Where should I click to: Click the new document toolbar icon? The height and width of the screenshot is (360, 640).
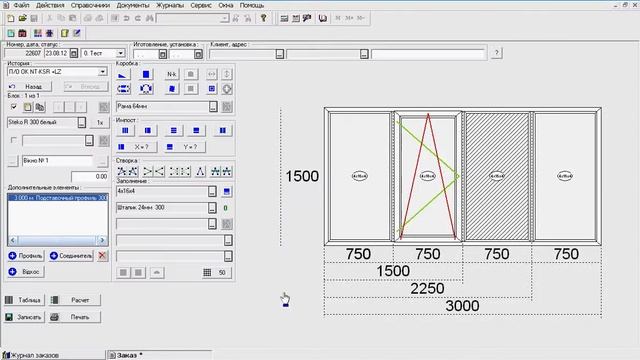coord(11,18)
